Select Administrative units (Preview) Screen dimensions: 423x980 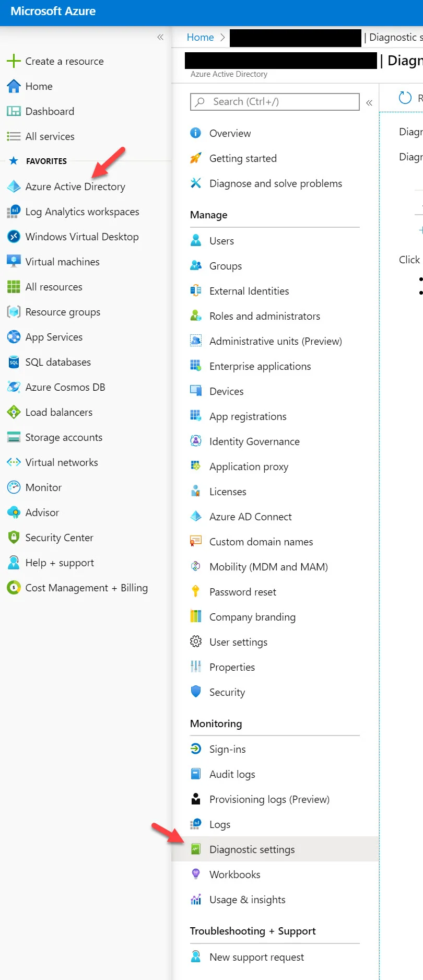point(275,341)
